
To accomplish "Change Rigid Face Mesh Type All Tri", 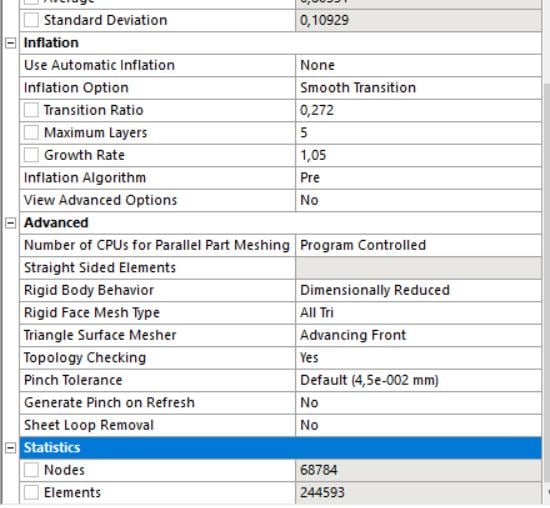I will pos(418,313).
